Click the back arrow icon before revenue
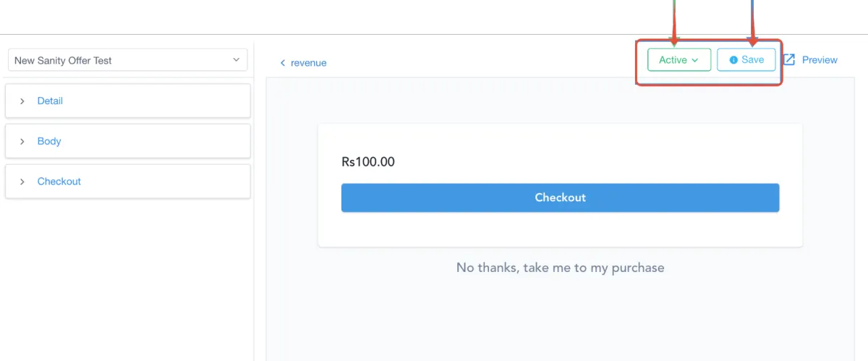The width and height of the screenshot is (868, 361). click(283, 64)
